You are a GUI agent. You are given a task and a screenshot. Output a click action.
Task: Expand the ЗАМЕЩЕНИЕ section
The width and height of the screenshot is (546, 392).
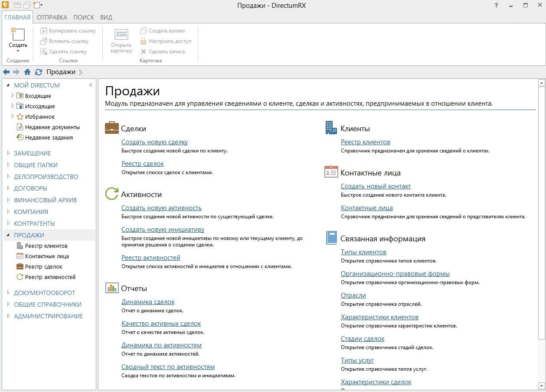click(x=8, y=153)
